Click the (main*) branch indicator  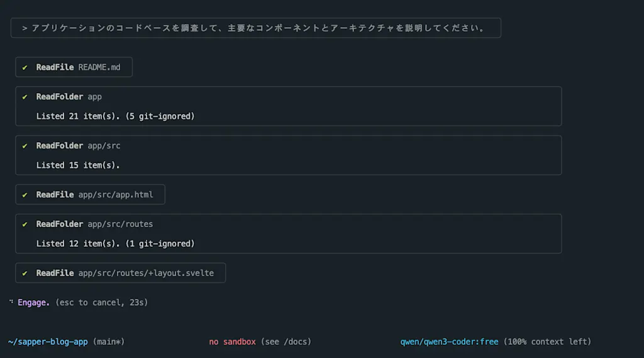coord(109,342)
